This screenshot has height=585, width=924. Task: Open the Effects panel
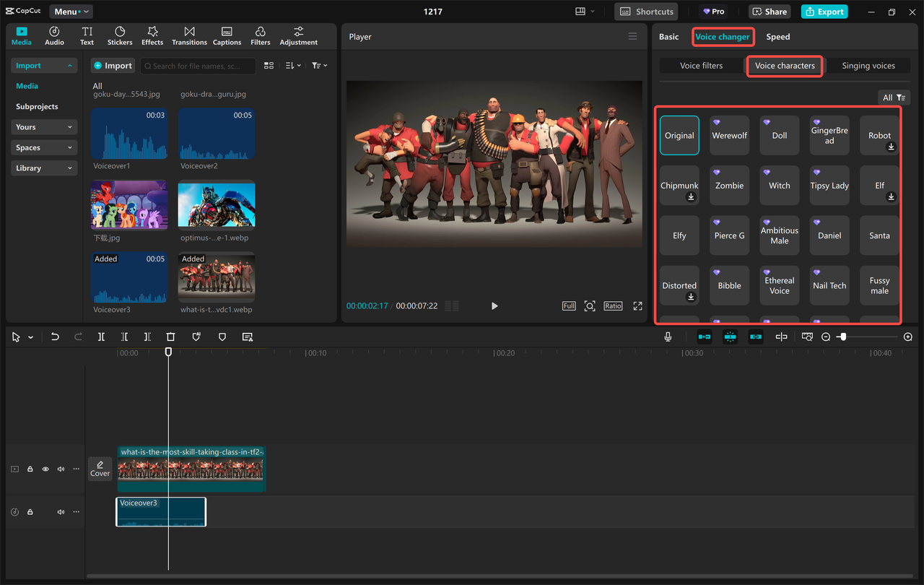point(152,35)
